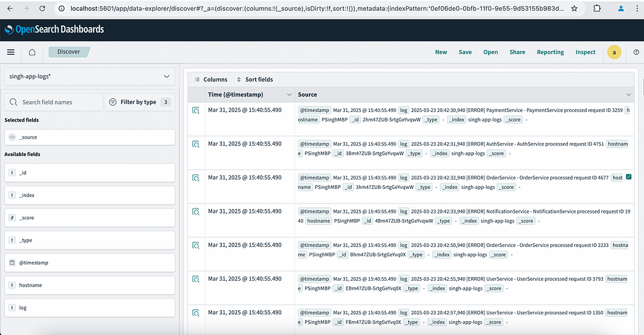
Task: Expand the singh-app-logs index pattern dropdown
Action: (x=90, y=76)
